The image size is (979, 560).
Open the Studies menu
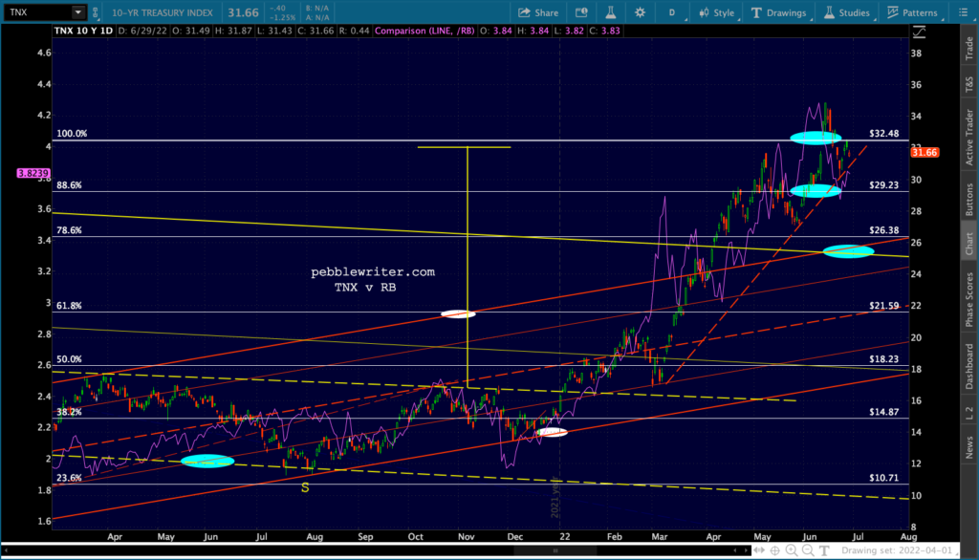847,12
